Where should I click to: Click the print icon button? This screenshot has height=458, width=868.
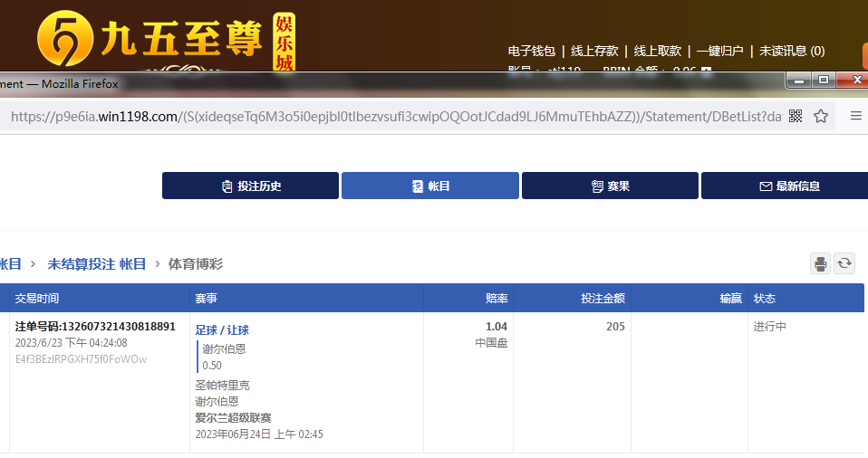point(820,264)
